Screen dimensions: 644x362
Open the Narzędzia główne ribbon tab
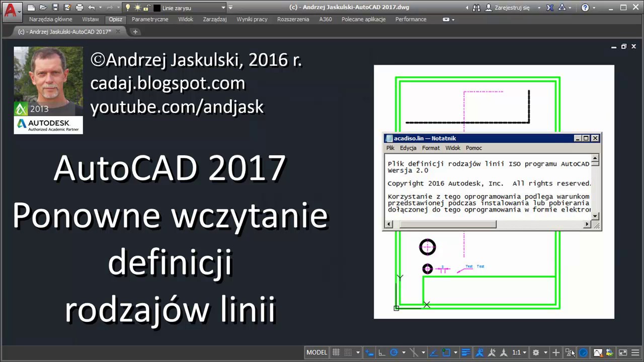coord(50,19)
